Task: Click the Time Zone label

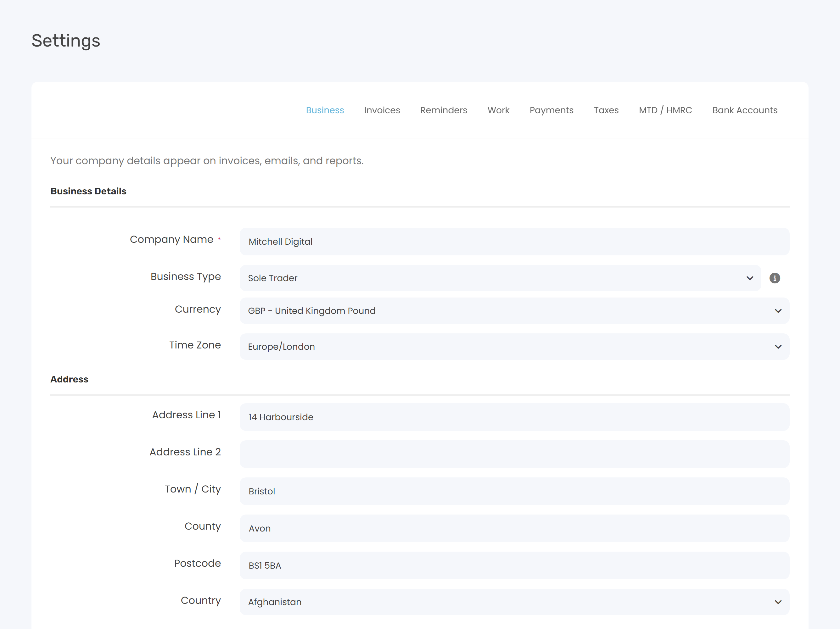Action: click(x=195, y=345)
